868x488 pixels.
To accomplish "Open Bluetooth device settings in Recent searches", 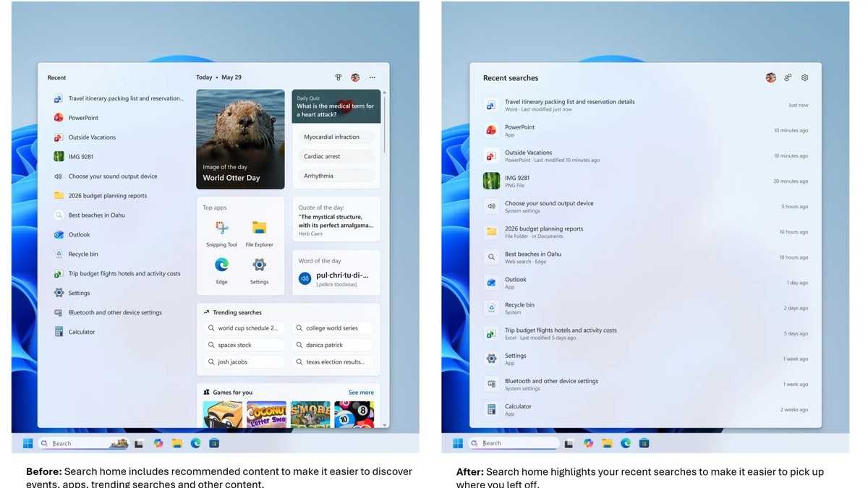I will coord(645,384).
